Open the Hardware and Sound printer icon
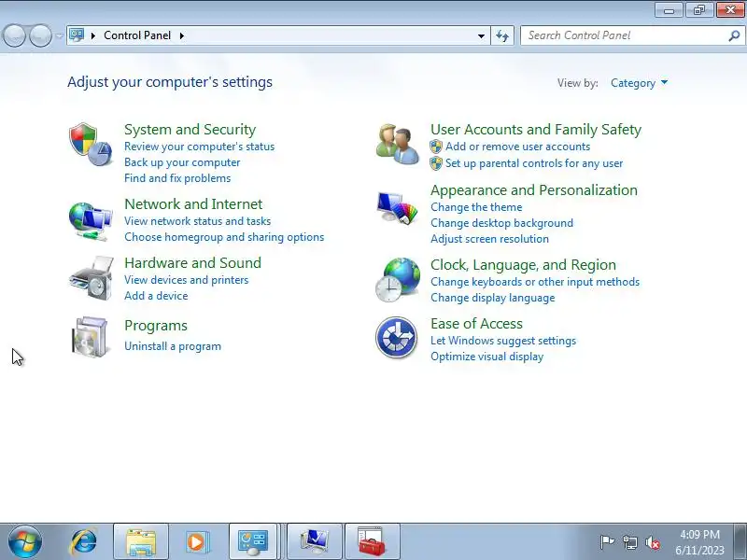Screen dimensions: 747x560 pos(91,278)
